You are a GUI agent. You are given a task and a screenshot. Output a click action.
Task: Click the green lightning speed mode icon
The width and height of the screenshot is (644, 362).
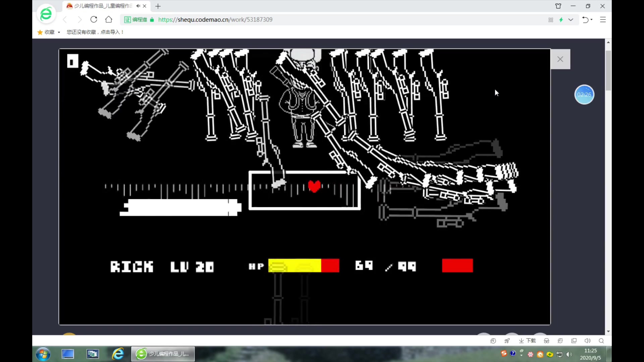pos(561,20)
